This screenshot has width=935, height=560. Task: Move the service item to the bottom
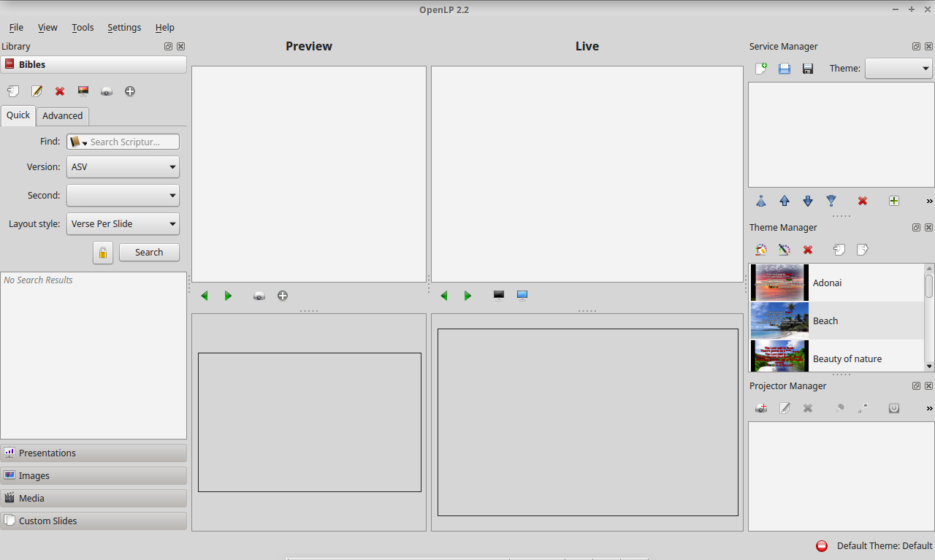tap(831, 201)
